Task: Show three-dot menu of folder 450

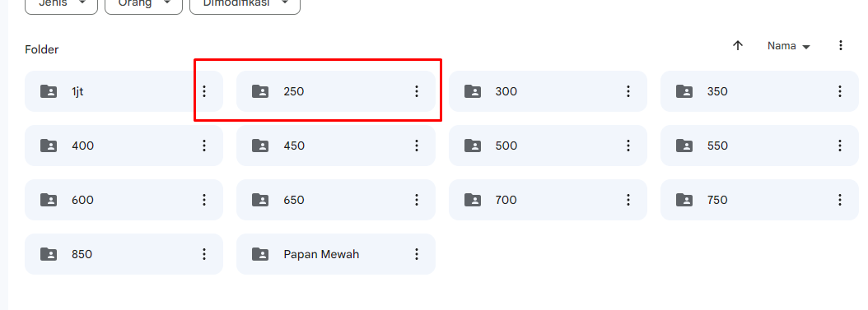Action: (x=417, y=146)
